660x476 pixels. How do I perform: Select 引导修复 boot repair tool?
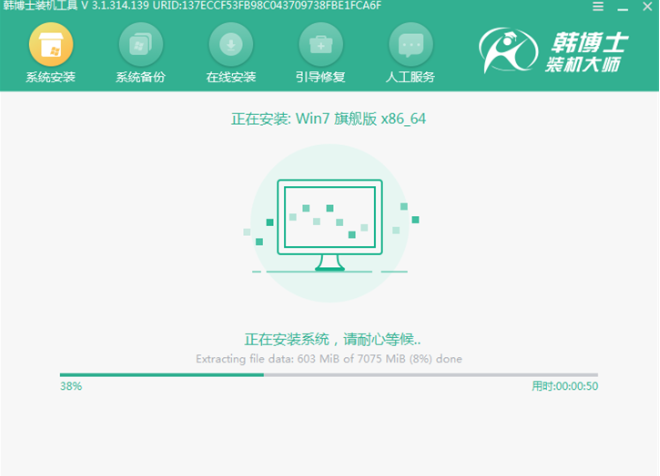320,53
